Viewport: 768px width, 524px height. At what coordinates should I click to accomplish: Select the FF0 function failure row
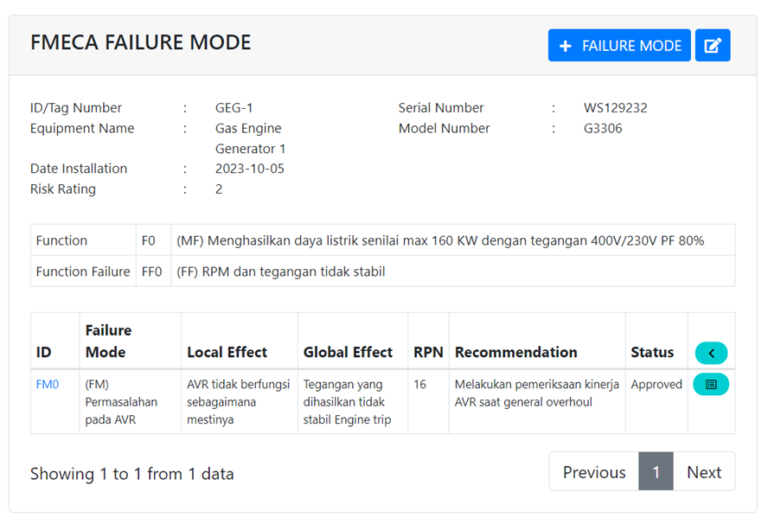(280, 271)
